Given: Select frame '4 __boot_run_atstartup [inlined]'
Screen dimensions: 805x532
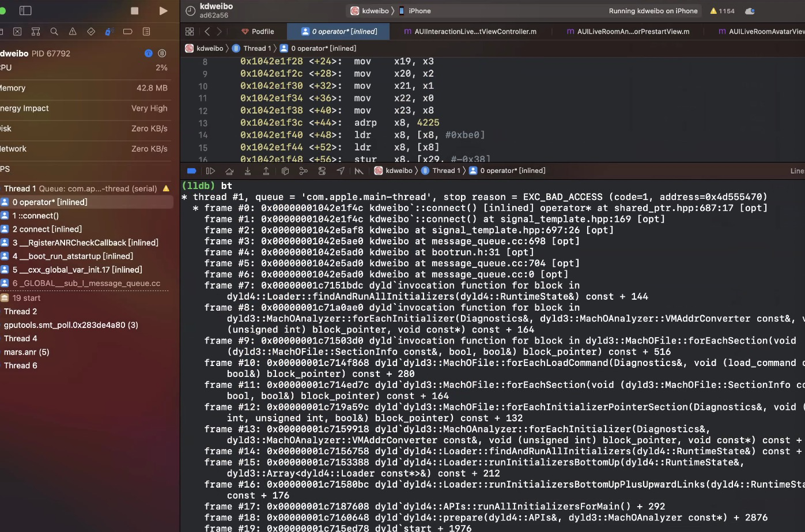Looking at the screenshot, I should 86,256.
